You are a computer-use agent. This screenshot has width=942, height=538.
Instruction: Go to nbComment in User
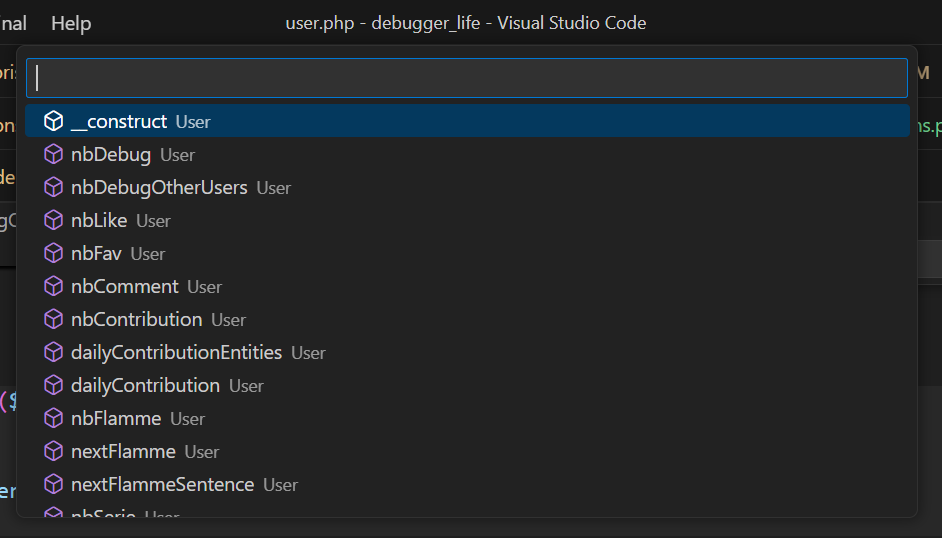[467, 286]
